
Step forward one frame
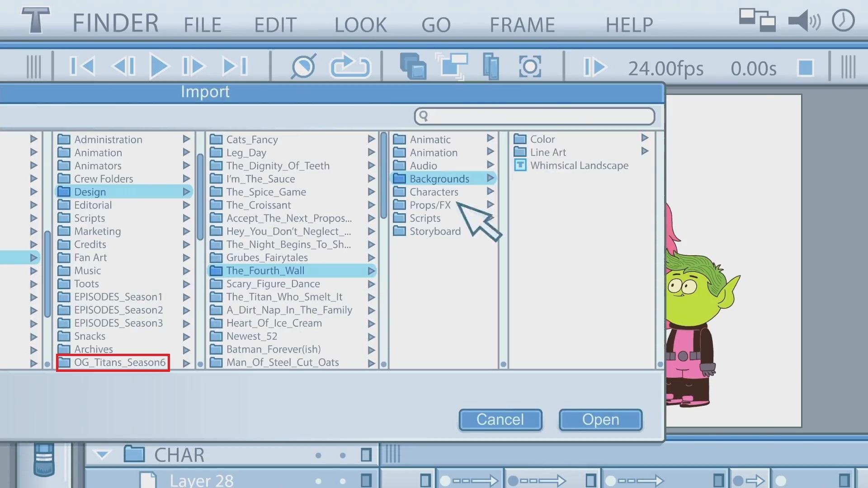coord(193,66)
